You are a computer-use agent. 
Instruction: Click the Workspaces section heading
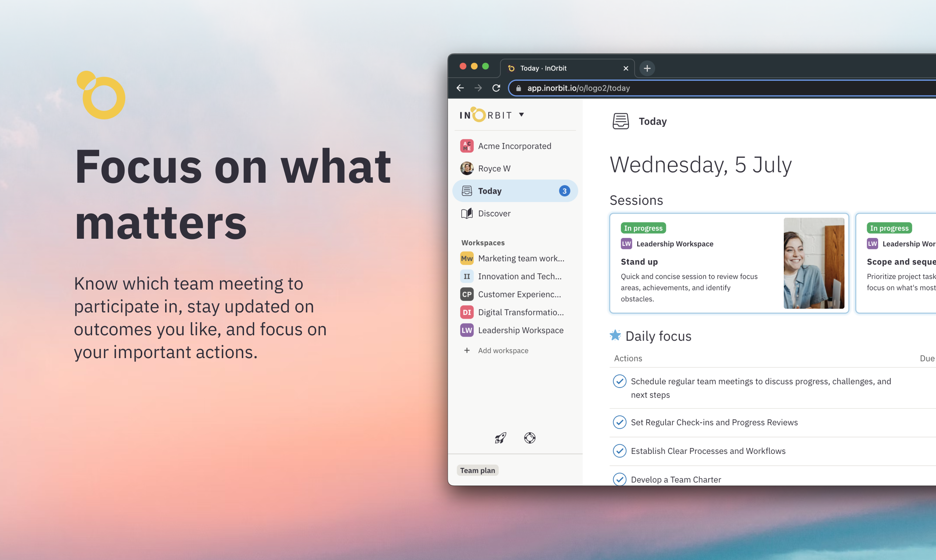(483, 243)
